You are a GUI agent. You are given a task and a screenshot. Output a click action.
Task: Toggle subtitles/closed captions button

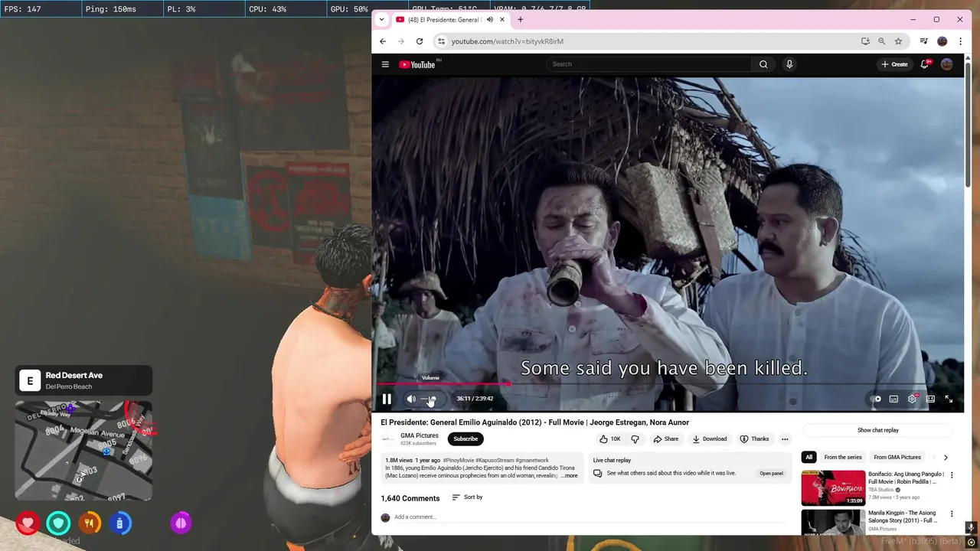tap(893, 399)
